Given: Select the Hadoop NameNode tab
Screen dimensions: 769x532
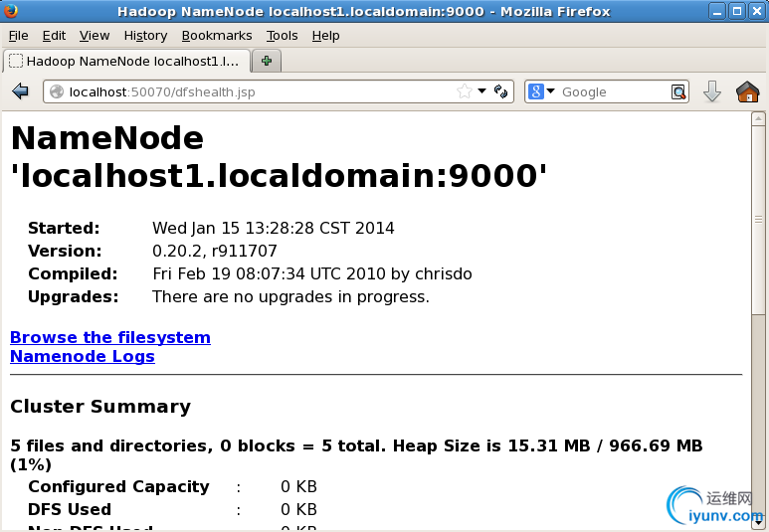Looking at the screenshot, I should [x=126, y=62].
